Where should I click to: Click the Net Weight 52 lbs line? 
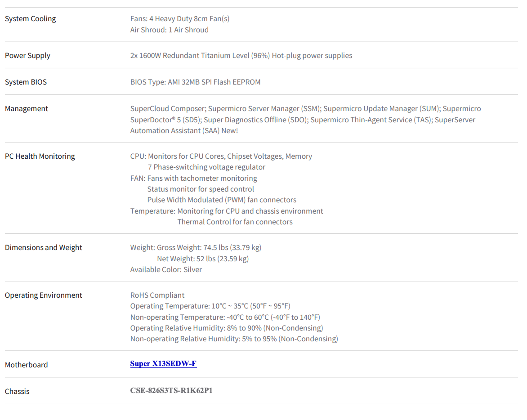tap(203, 259)
